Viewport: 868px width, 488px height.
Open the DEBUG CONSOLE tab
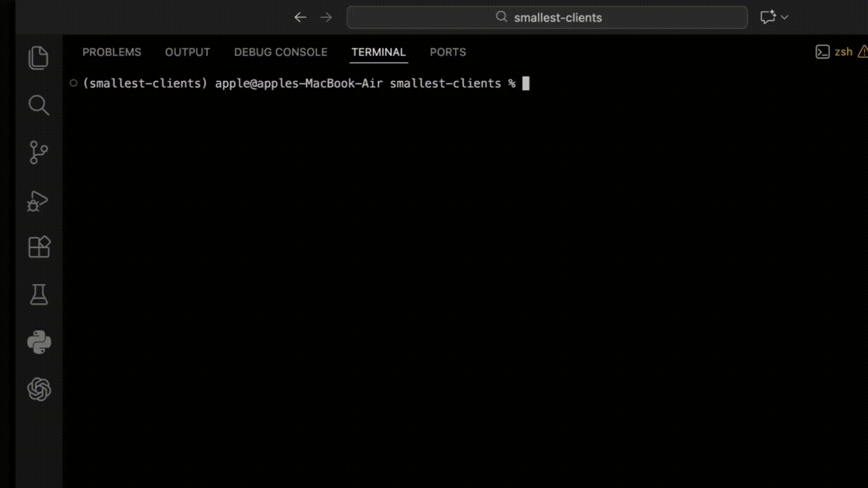click(x=280, y=52)
